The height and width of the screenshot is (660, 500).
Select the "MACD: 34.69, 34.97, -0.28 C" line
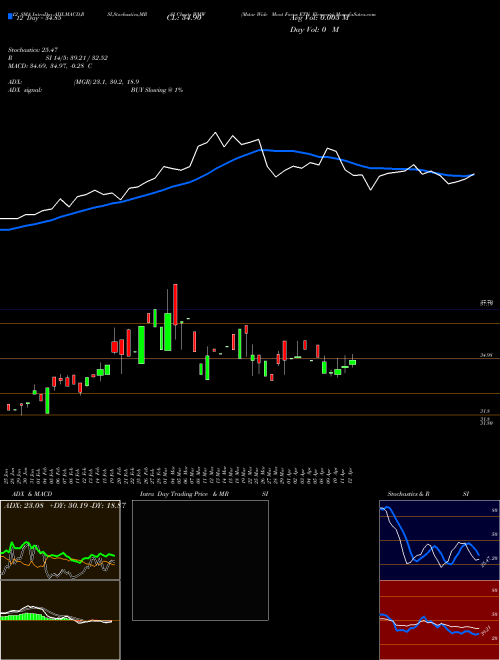coord(50,66)
